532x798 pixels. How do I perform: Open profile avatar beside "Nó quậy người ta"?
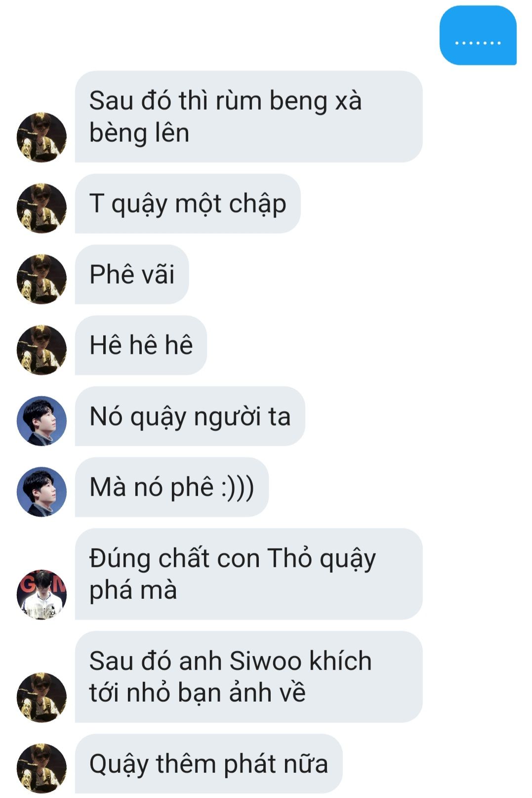41,421
